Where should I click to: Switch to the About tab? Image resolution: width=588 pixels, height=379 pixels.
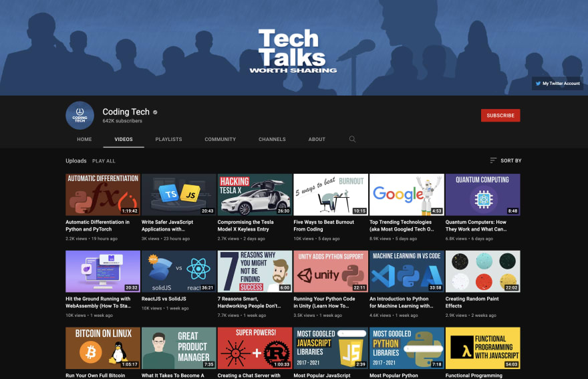pyautogui.click(x=317, y=139)
